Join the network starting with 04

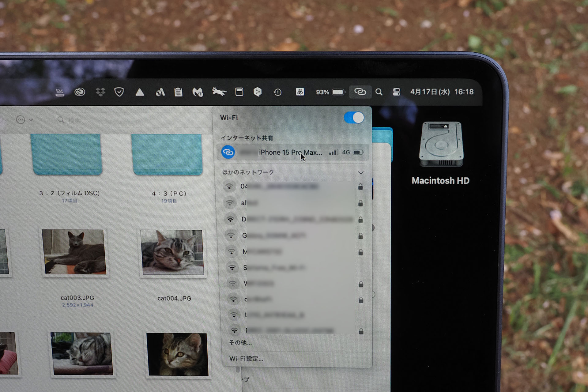click(x=293, y=187)
